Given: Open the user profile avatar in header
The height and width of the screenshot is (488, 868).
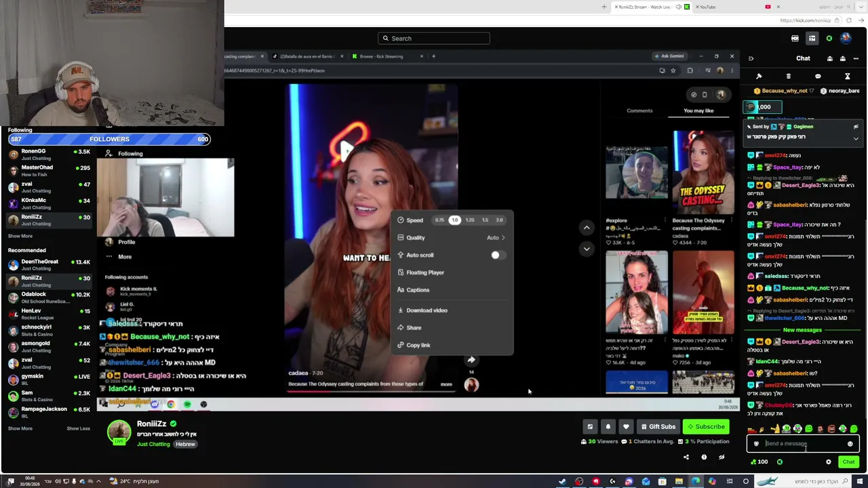Looking at the screenshot, I should click(846, 39).
